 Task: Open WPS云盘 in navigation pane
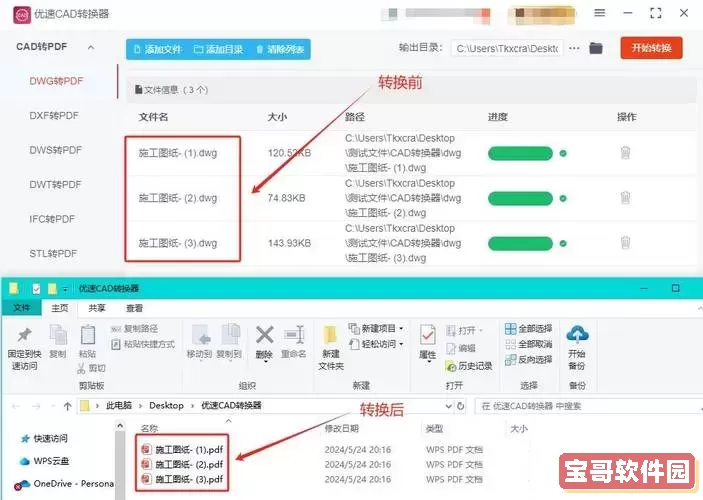pos(44,461)
